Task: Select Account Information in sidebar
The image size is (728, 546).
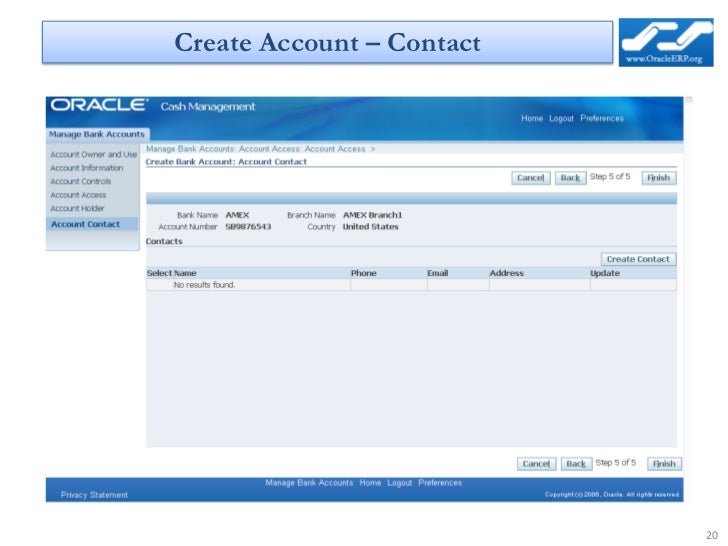Action: point(87,168)
